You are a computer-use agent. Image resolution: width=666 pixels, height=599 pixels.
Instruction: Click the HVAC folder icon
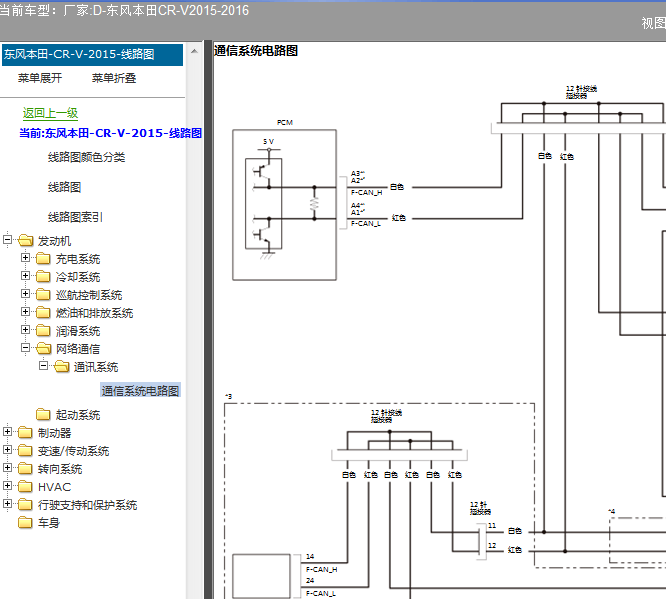click(25, 486)
